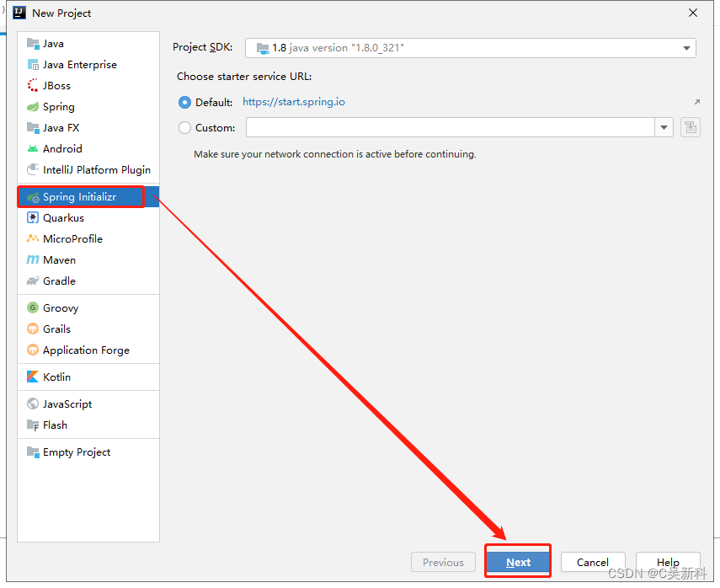Select 'Quarkus' label in the list
Screen dimensions: 720x588
click(x=63, y=217)
